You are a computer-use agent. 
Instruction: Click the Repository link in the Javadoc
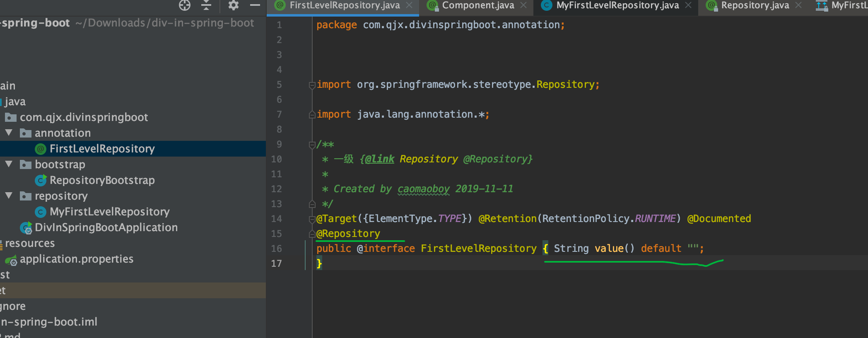click(x=429, y=159)
